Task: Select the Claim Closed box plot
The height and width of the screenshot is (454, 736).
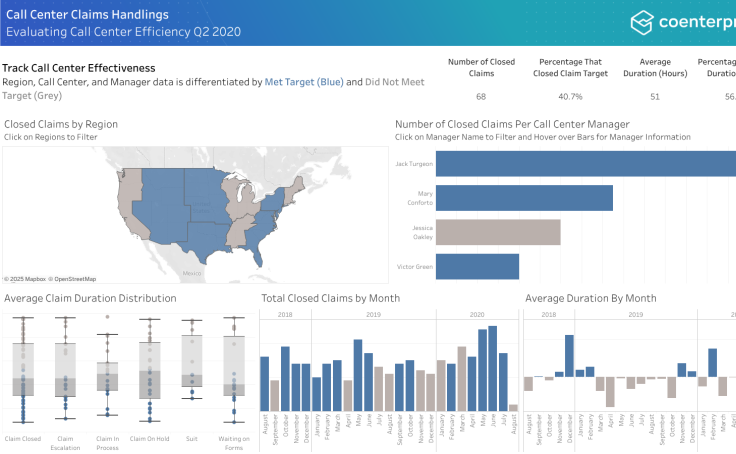Action: 23,370
